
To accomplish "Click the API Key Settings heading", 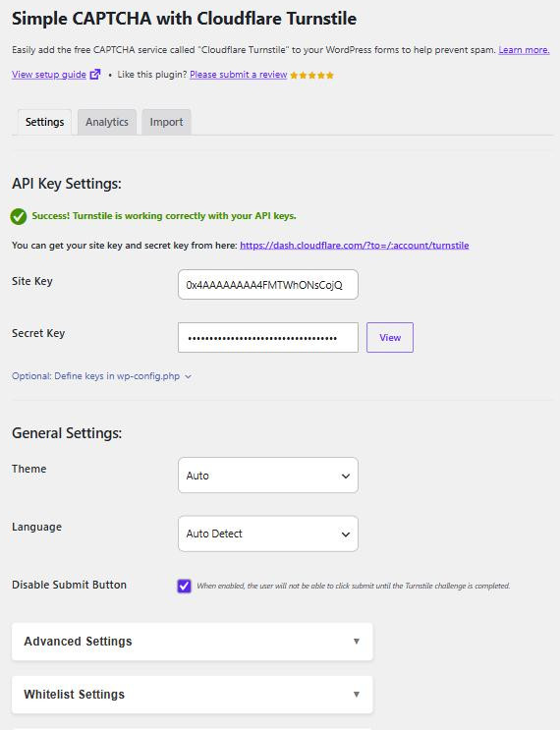I will point(67,184).
